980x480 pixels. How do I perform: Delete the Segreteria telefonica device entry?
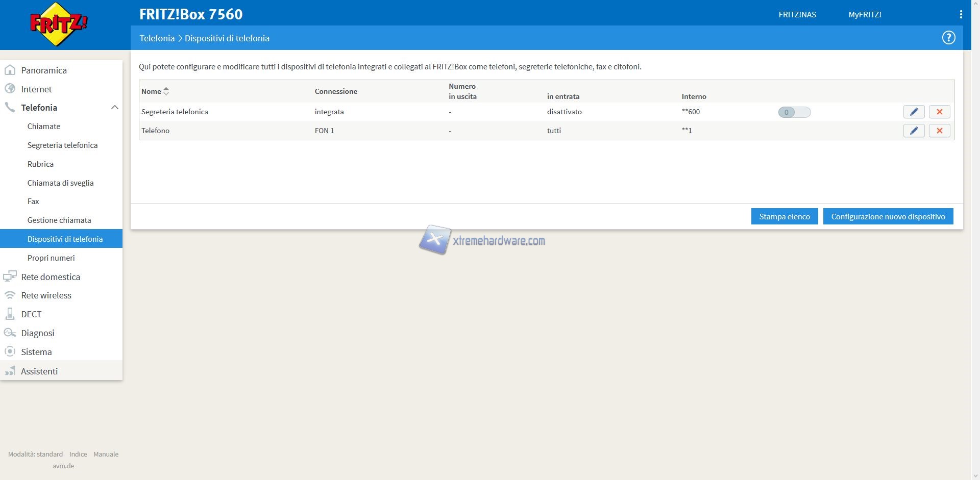coord(939,112)
